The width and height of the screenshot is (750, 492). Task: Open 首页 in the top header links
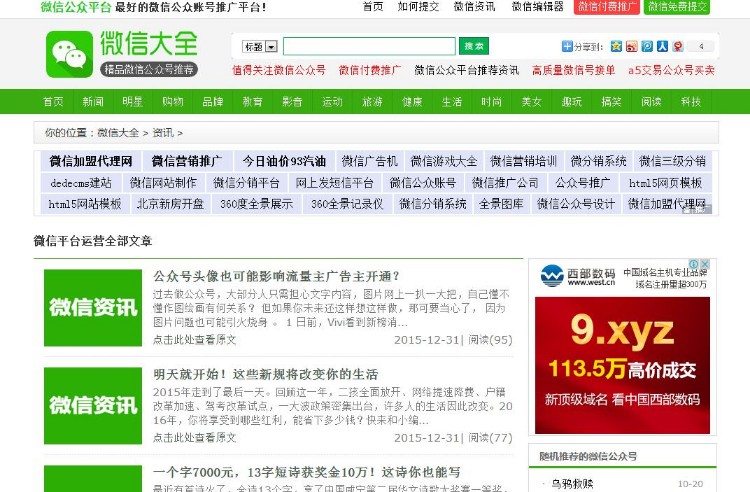(373, 7)
